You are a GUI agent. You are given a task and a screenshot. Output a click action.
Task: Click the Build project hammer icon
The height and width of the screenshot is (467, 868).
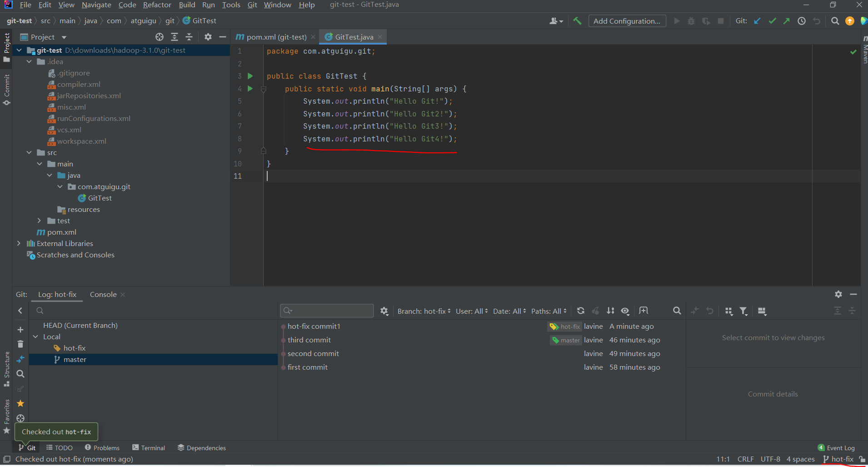pos(577,21)
